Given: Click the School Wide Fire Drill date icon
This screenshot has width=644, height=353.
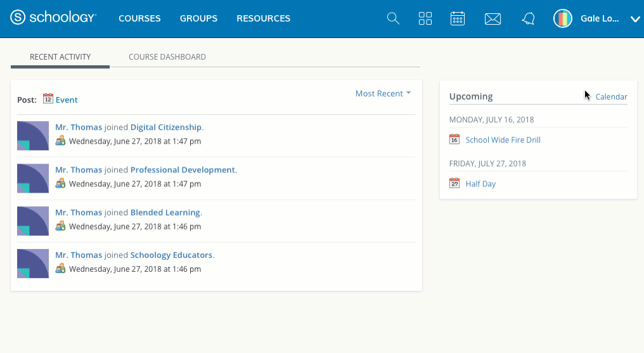Looking at the screenshot, I should pos(454,139).
